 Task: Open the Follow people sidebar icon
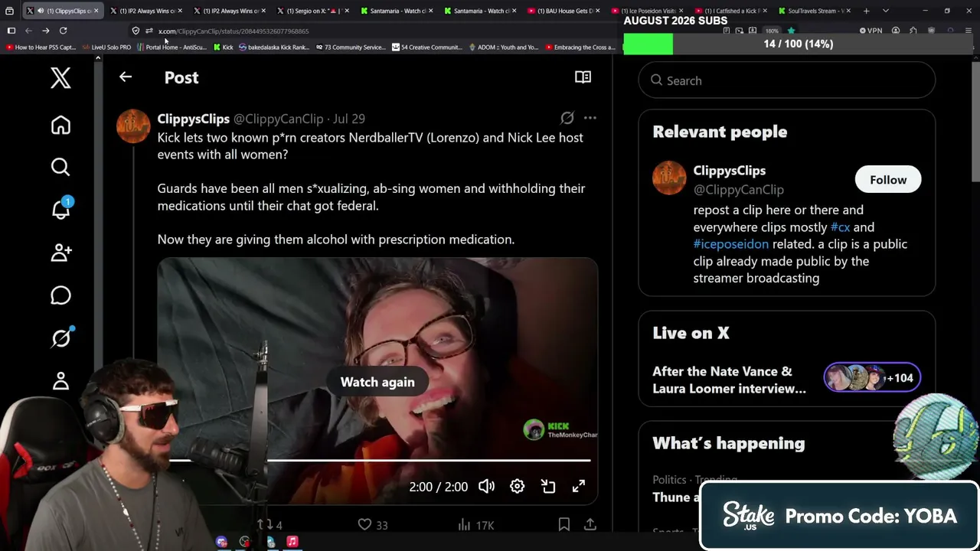coord(60,253)
